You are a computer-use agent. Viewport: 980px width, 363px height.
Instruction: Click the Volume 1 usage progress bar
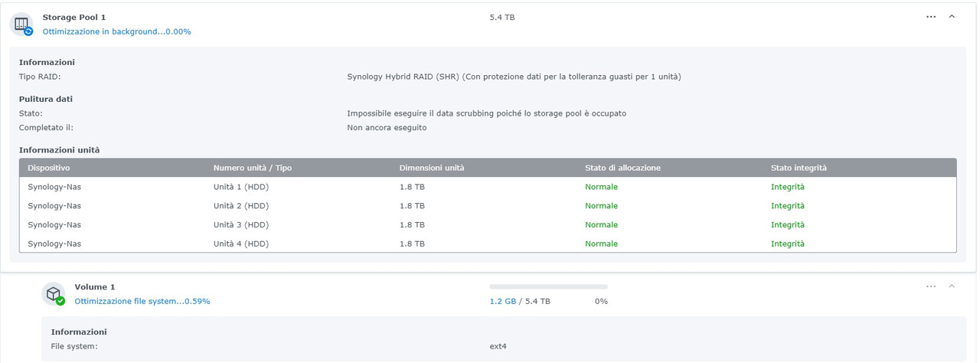click(548, 286)
